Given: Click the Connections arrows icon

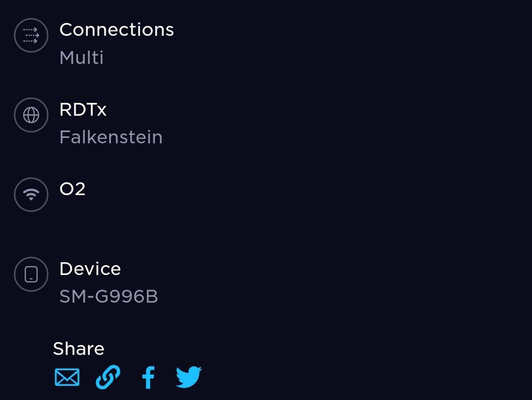Looking at the screenshot, I should pyautogui.click(x=31, y=35).
